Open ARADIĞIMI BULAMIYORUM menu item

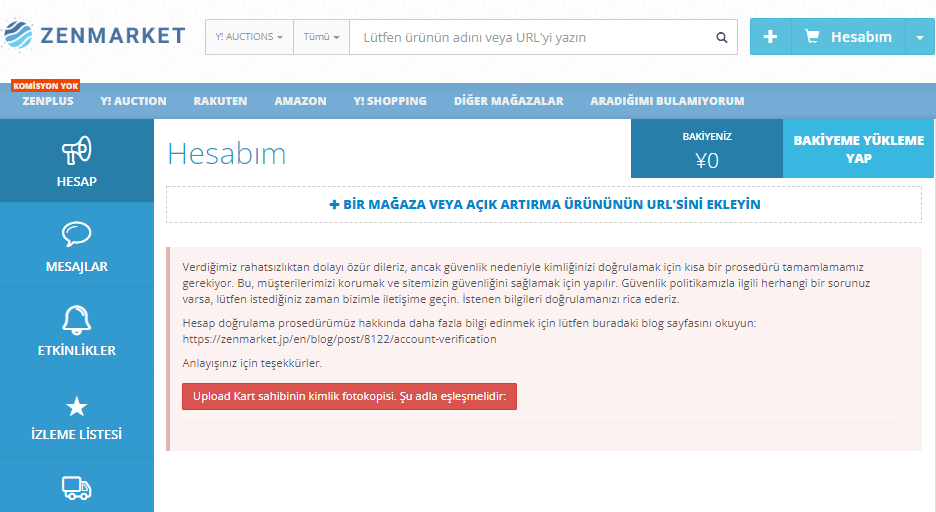click(x=667, y=101)
